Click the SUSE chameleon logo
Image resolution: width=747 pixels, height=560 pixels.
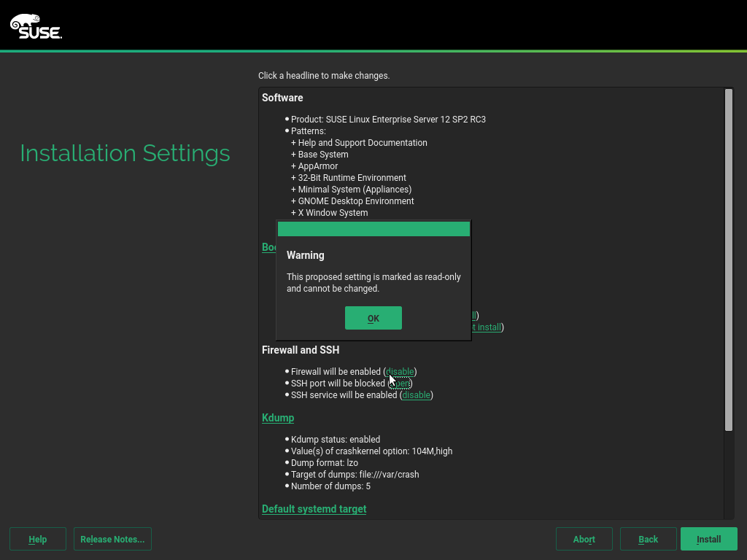coord(36,26)
